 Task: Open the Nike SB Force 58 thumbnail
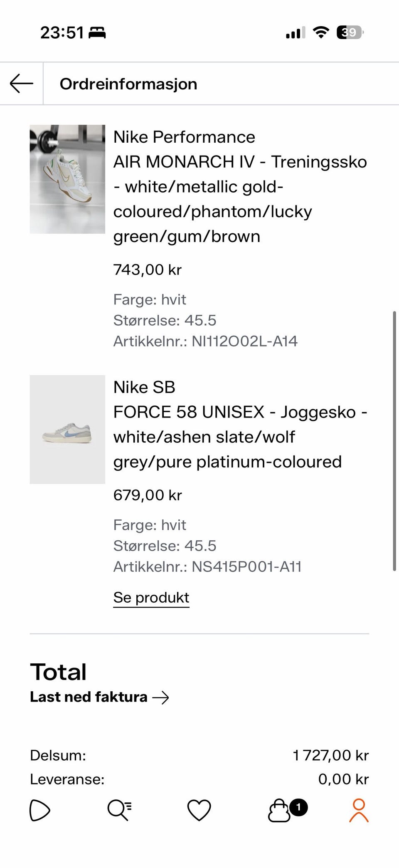67,429
